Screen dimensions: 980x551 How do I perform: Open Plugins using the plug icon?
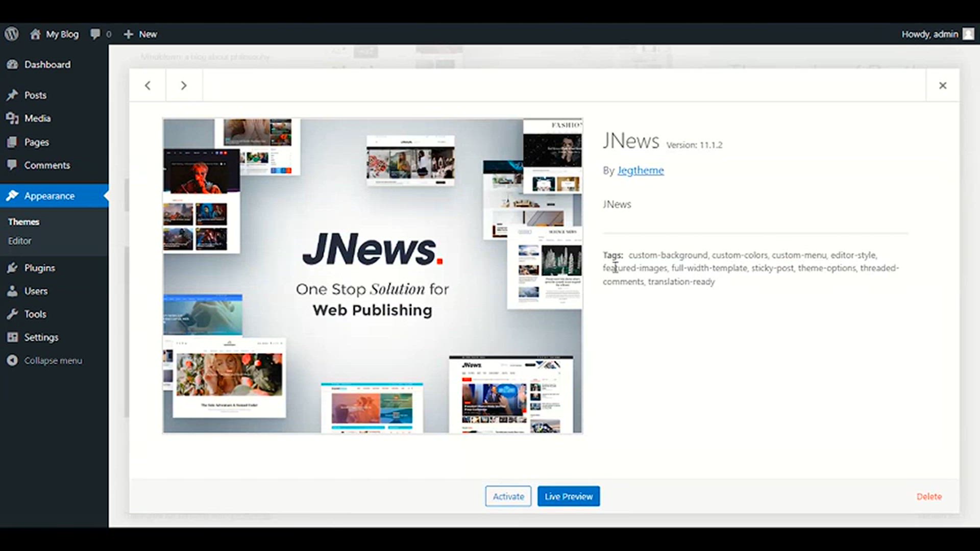point(13,267)
